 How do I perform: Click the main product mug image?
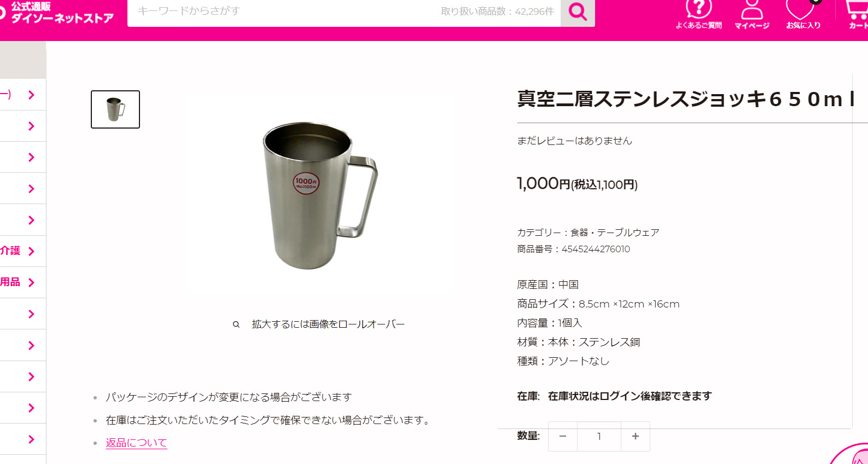point(320,196)
